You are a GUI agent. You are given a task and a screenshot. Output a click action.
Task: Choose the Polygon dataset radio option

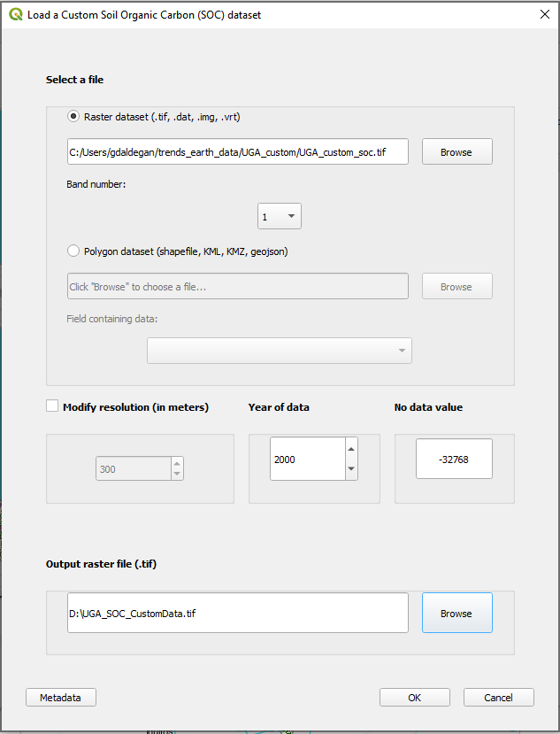tap(73, 251)
